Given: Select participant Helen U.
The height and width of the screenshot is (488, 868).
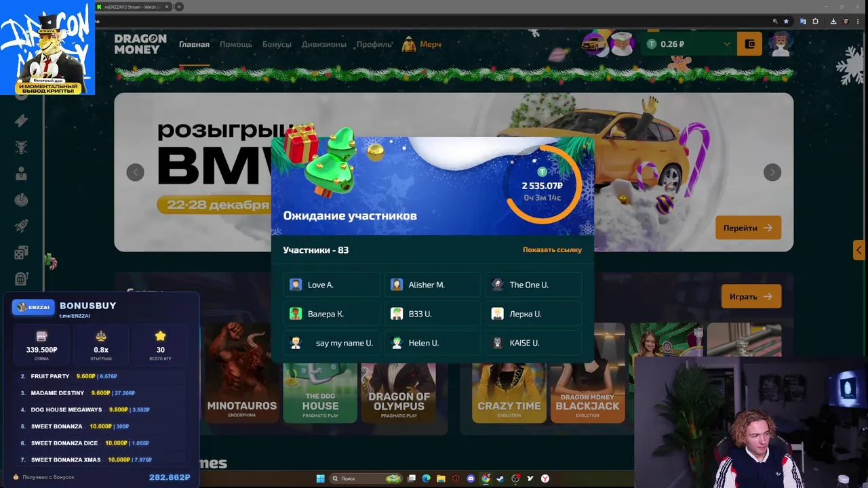Looking at the screenshot, I should tap(432, 343).
